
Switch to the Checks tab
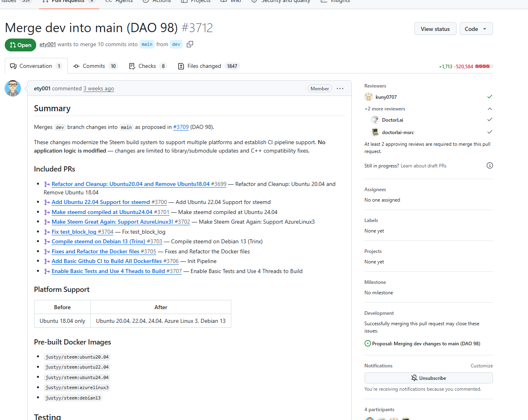[148, 66]
